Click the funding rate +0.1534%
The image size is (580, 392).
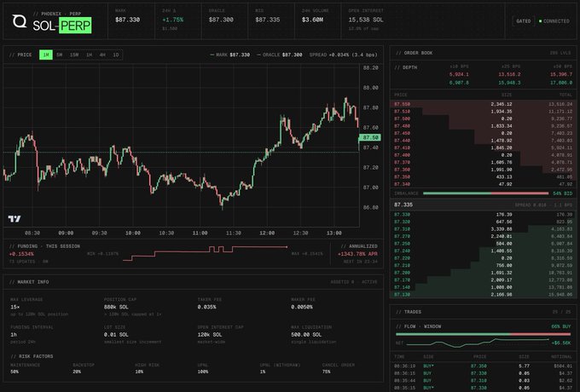[x=21, y=254]
